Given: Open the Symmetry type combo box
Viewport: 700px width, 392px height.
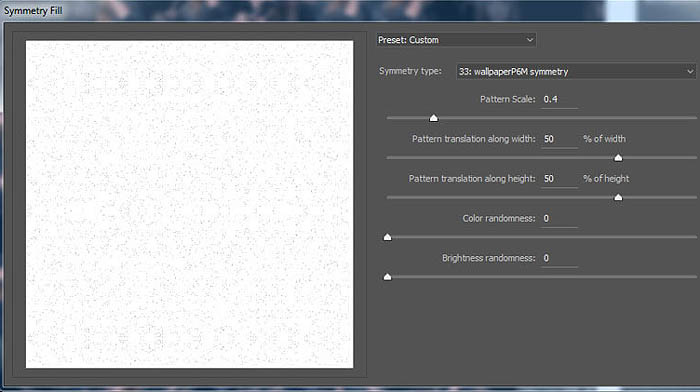Looking at the screenshot, I should 576,71.
